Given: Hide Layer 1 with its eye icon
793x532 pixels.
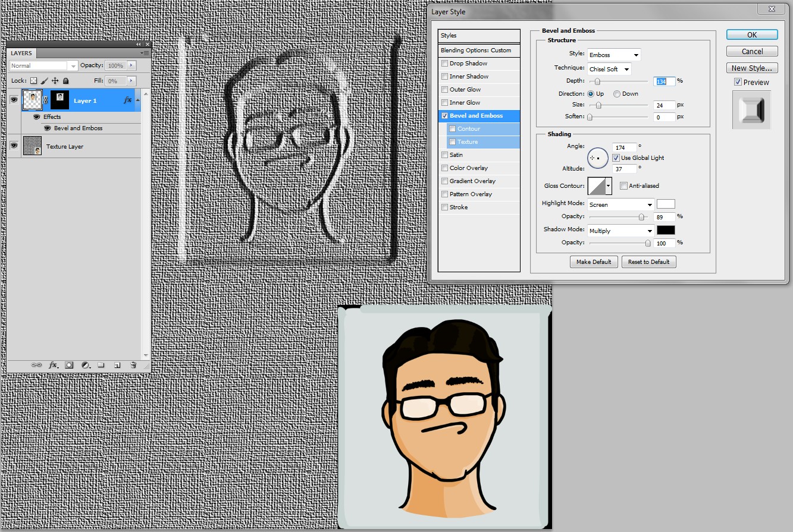Looking at the screenshot, I should (14, 100).
